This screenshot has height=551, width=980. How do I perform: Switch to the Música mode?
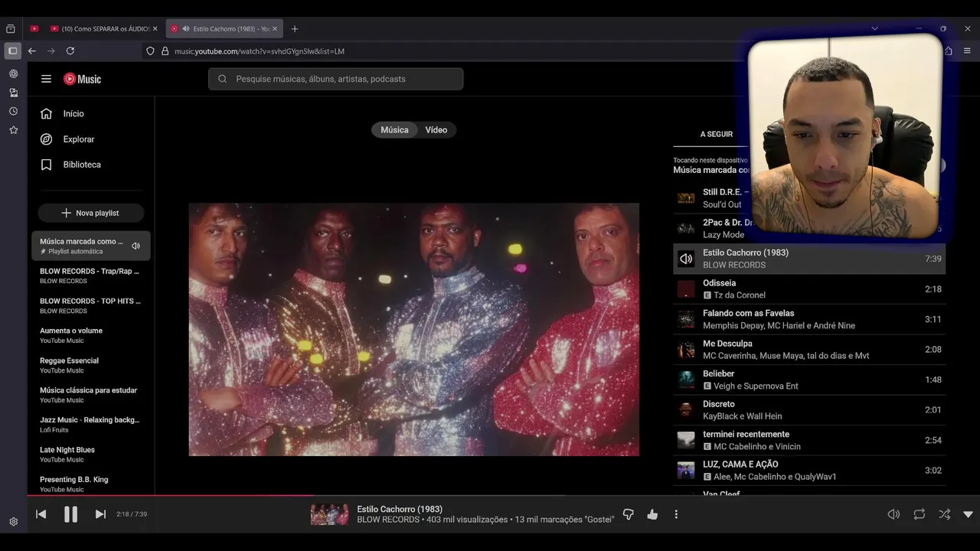[x=394, y=129]
